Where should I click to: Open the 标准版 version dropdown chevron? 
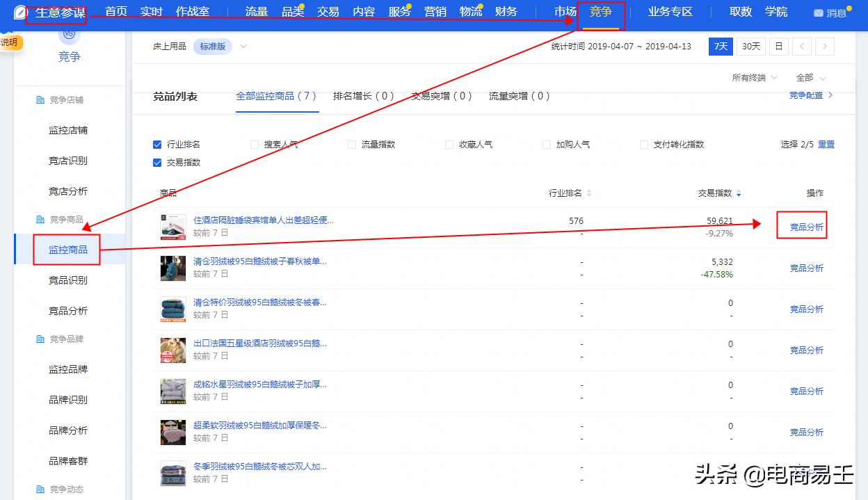pyautogui.click(x=243, y=46)
